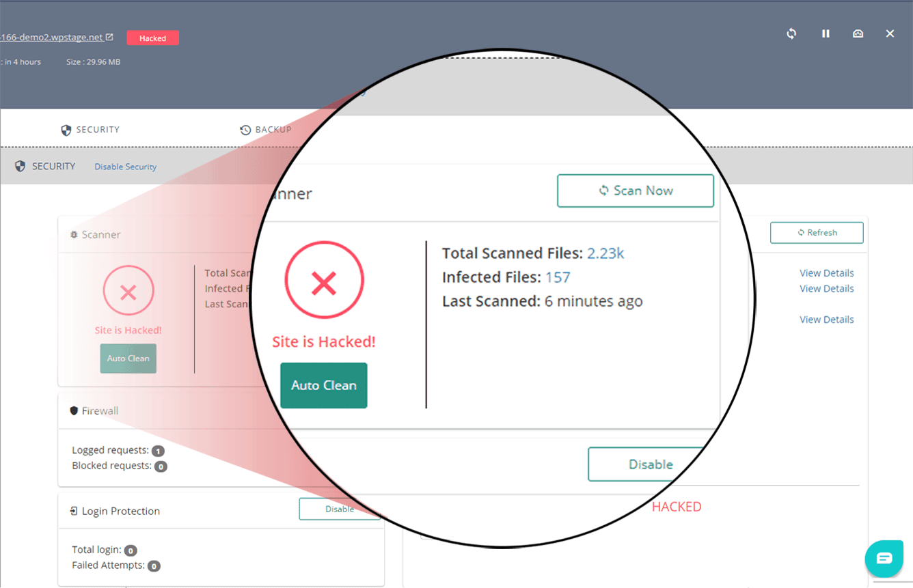Click the sync icon in the top header
913x588 pixels.
click(791, 33)
